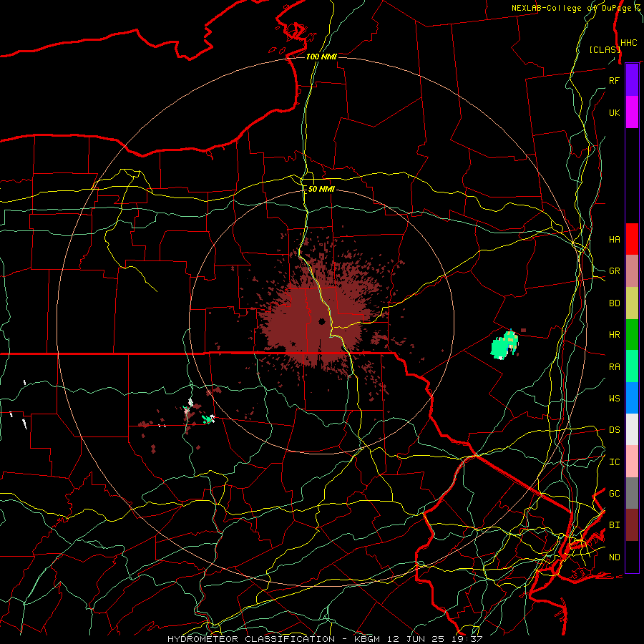The image size is (644, 644).
Task: Click the HYDROMETEOR CLASSIFICATION title text
Action: [251, 639]
